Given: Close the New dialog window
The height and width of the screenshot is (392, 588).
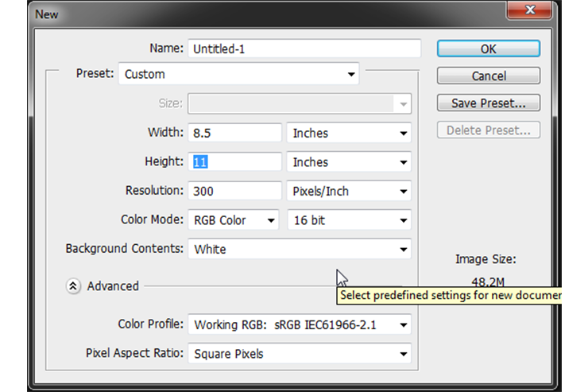Looking at the screenshot, I should tap(529, 10).
